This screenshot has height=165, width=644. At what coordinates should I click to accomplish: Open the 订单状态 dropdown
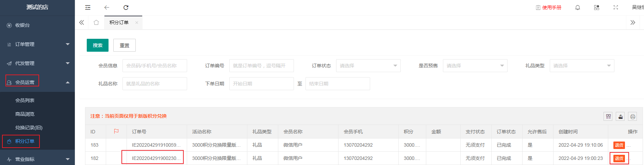(x=368, y=66)
